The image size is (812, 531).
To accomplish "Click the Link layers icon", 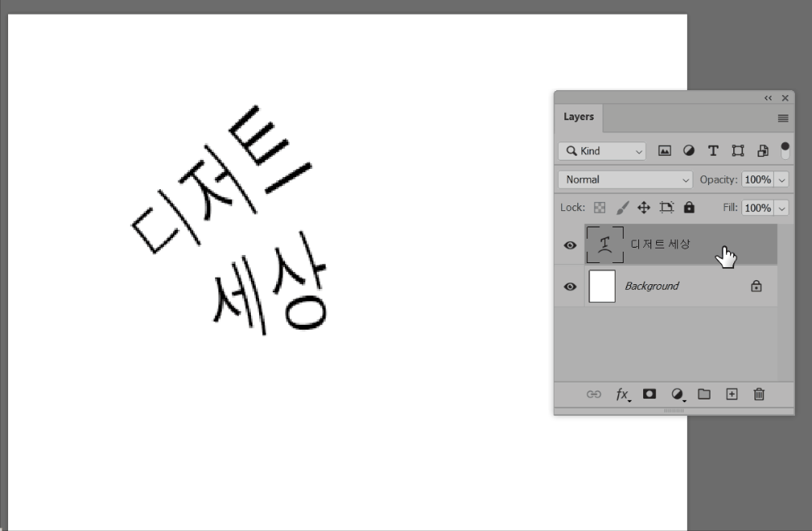I will pyautogui.click(x=594, y=395).
